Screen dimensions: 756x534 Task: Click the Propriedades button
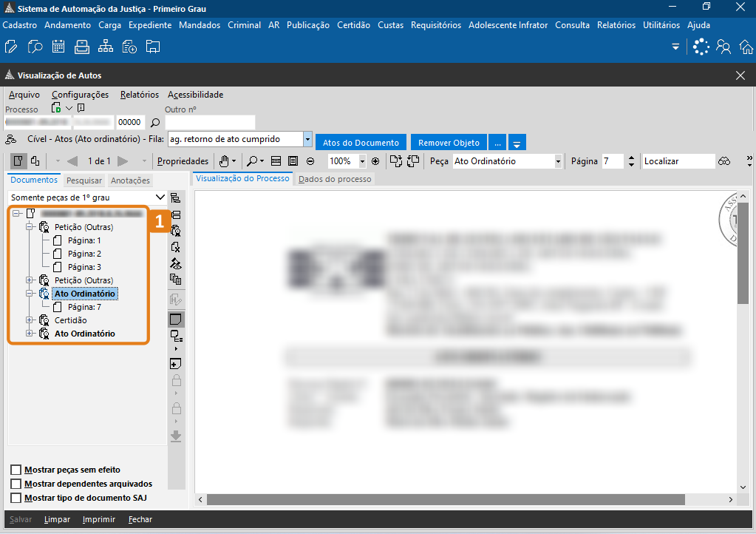[x=183, y=161]
